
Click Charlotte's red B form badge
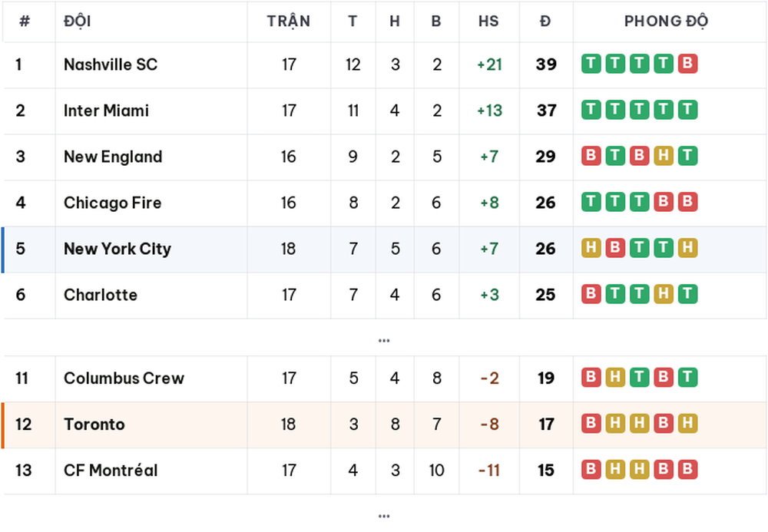point(591,294)
